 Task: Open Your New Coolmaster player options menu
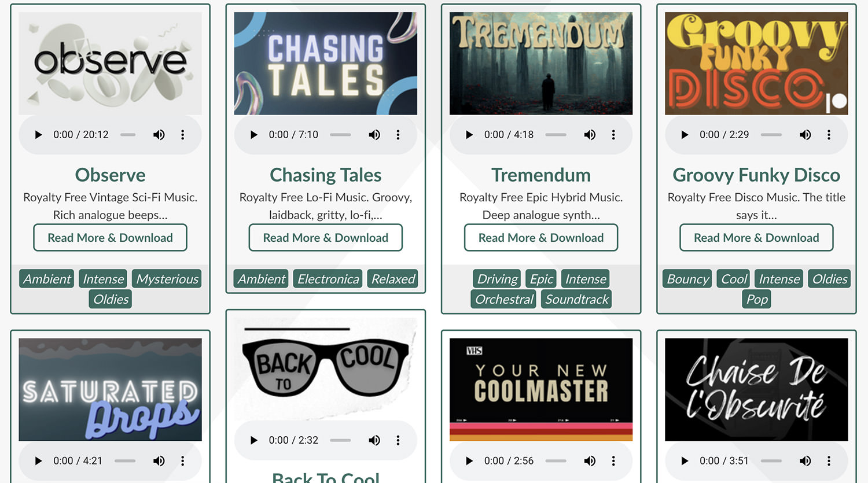tap(613, 461)
